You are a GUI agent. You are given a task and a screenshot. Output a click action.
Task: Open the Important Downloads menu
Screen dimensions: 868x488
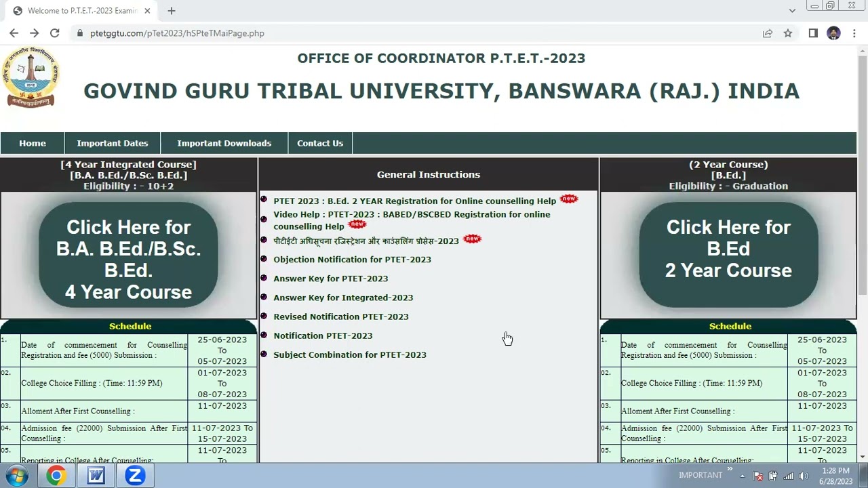[224, 143]
